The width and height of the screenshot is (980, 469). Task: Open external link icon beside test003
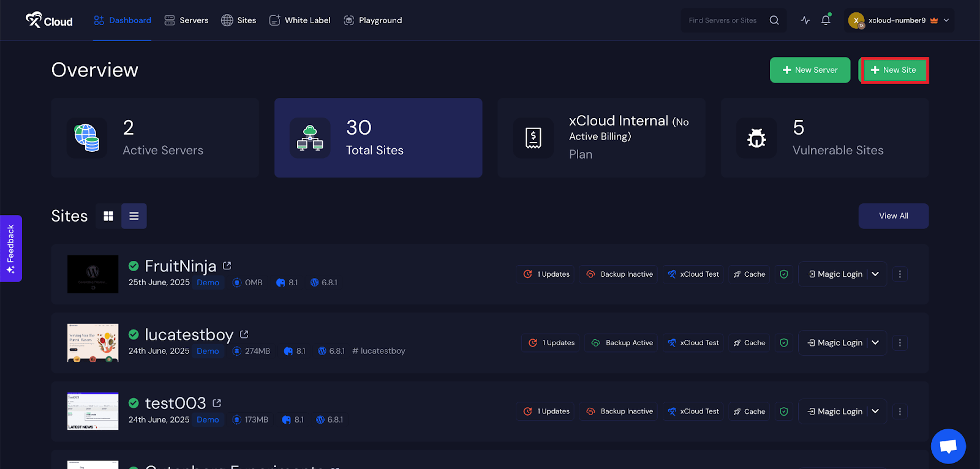[217, 403]
